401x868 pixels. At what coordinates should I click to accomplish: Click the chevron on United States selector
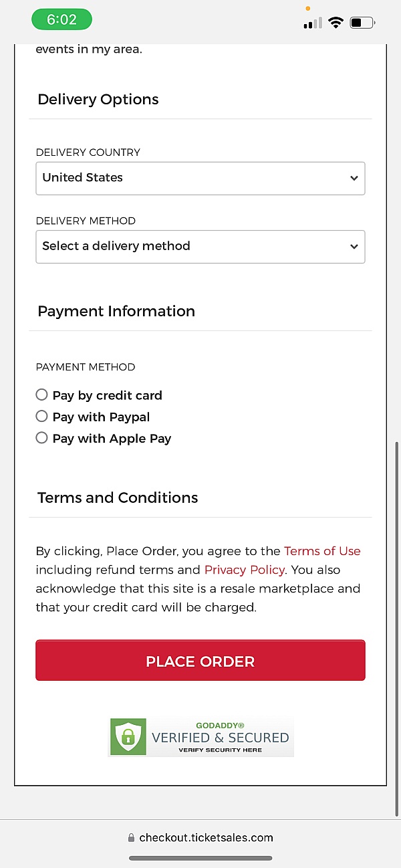tap(354, 178)
